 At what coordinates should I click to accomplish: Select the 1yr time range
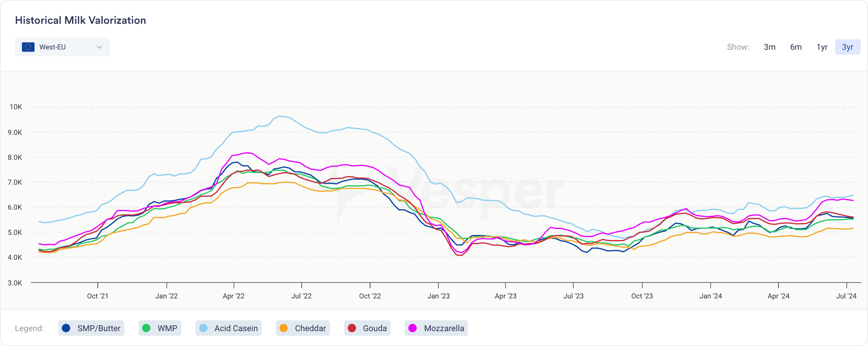[822, 47]
